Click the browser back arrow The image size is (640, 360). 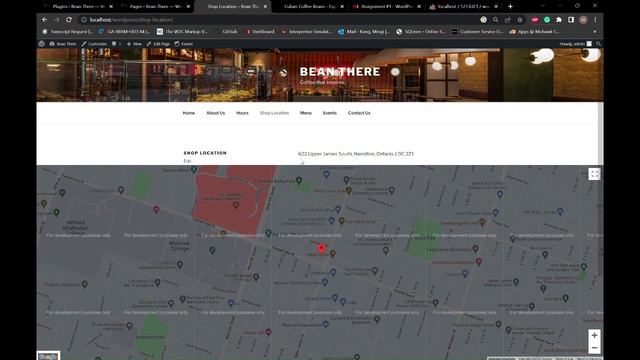[44, 20]
